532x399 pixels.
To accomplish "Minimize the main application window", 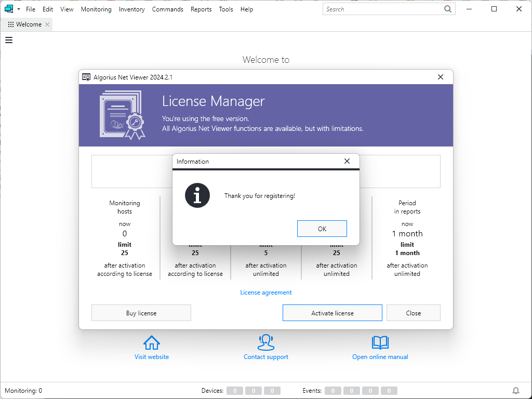I will click(x=469, y=9).
